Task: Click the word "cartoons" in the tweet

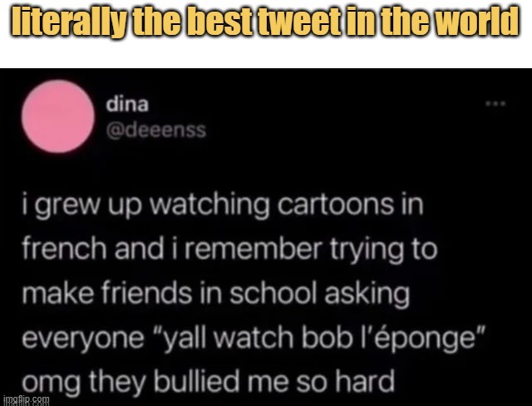Action: [336, 205]
